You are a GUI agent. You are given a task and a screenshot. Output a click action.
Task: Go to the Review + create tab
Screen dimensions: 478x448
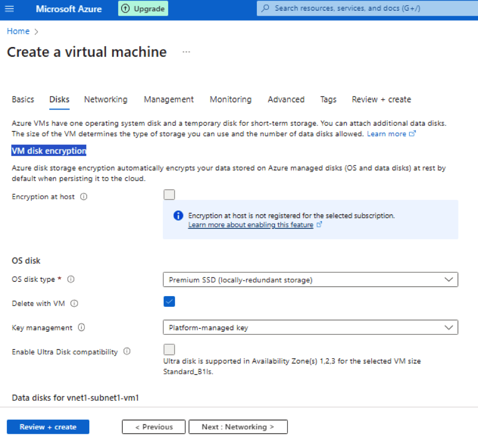click(381, 100)
